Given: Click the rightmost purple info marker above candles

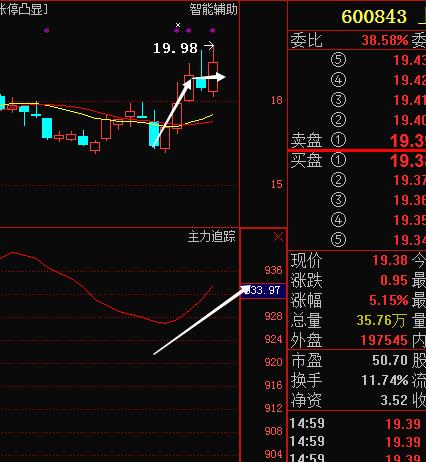Looking at the screenshot, I should (x=212, y=30).
